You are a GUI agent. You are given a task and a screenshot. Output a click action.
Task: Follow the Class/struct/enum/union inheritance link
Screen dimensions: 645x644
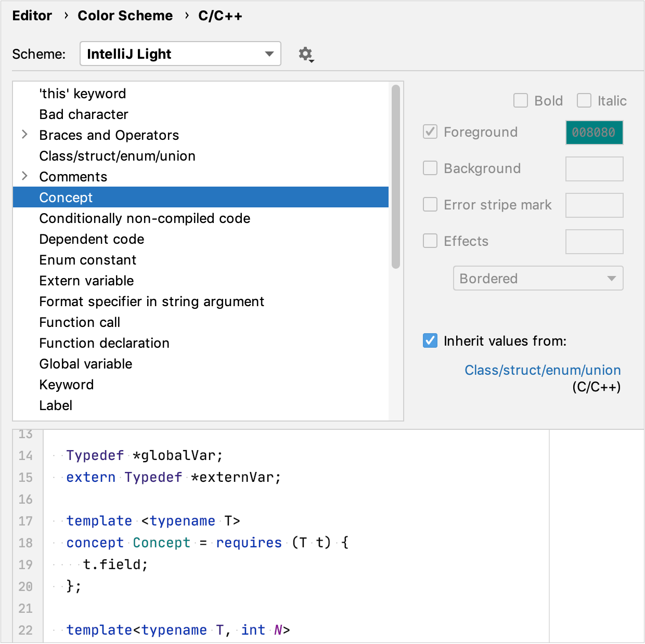543,370
